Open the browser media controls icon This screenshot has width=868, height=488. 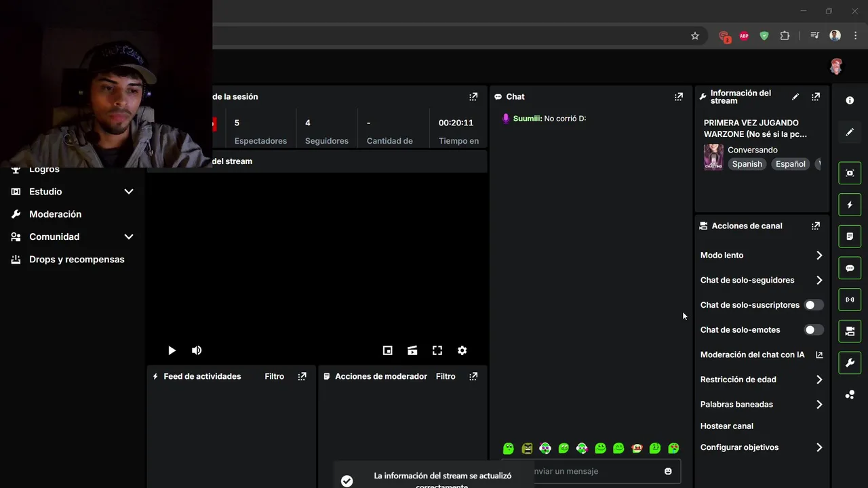[815, 36]
